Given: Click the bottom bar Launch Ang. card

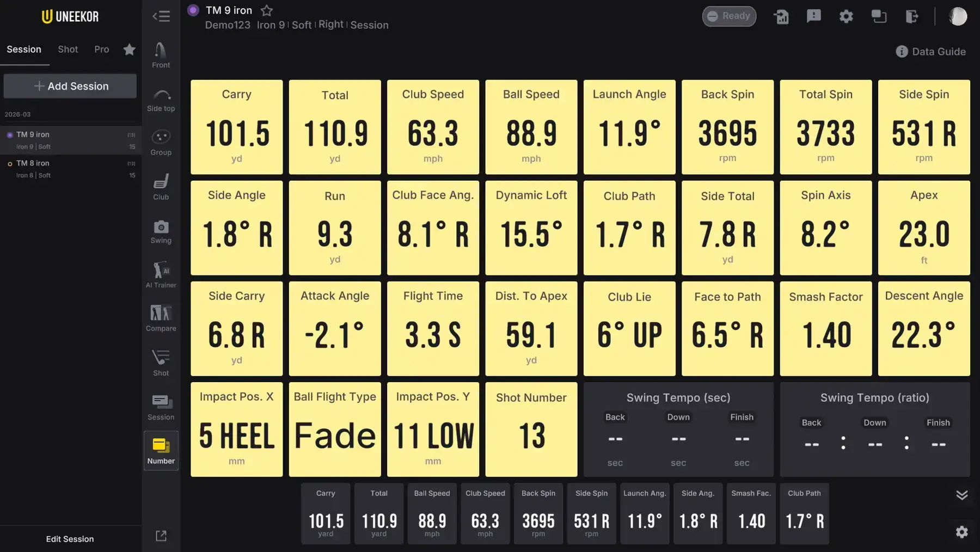Looking at the screenshot, I should coord(645,513).
